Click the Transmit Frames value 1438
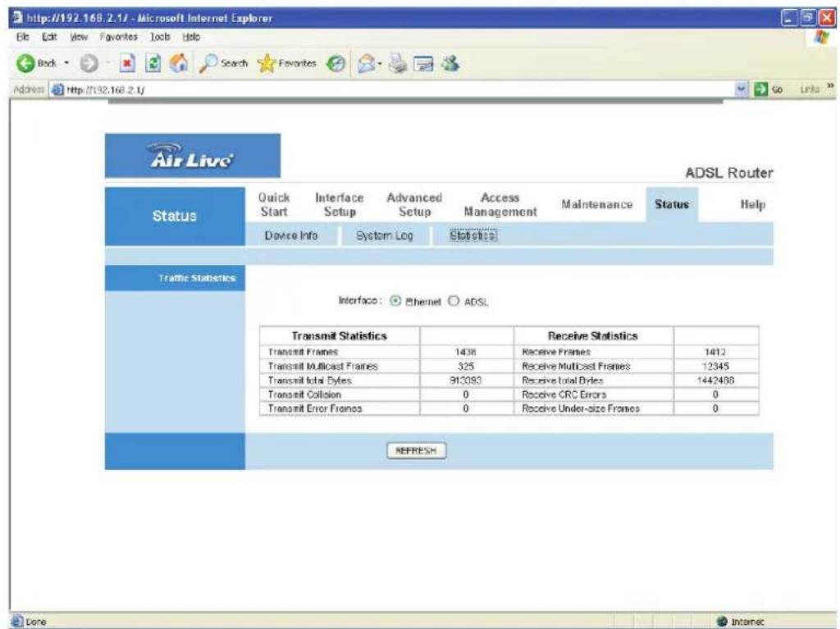Viewport: 840px width, 629px height. click(466, 352)
